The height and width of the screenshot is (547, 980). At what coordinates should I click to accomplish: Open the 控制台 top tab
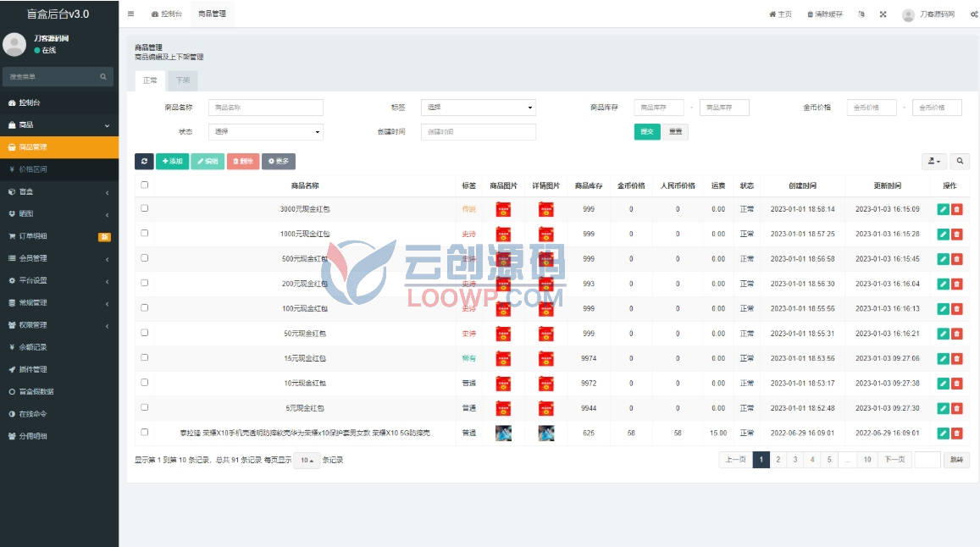(166, 14)
